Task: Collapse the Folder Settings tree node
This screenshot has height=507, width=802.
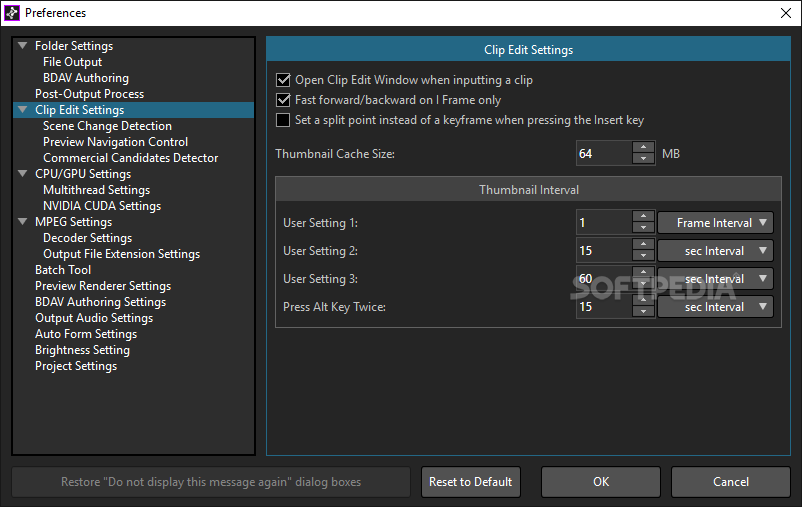Action: 23,46
